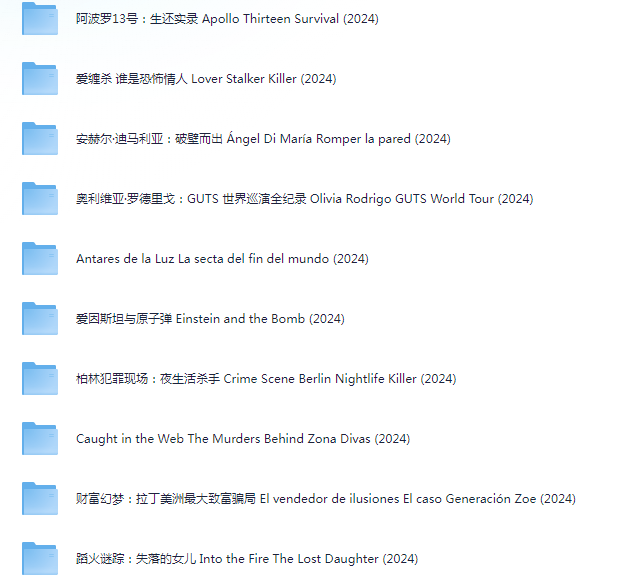Screen dimensions: 643x588
Task: Select the Ángel Di María folder icon
Action: [40, 138]
